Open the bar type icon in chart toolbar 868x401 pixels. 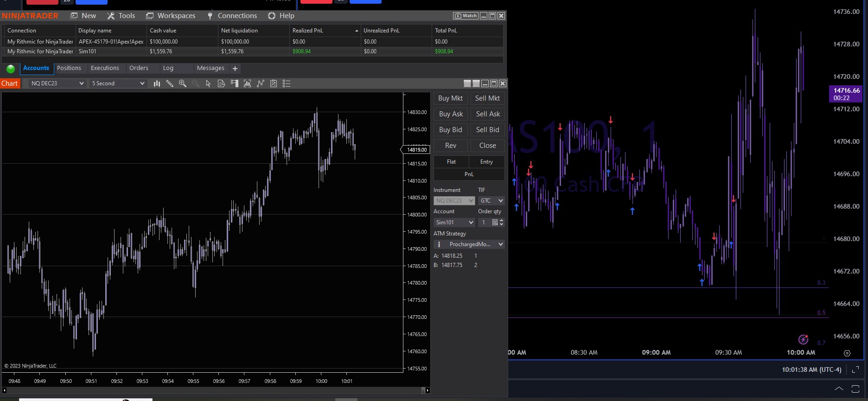[x=157, y=83]
